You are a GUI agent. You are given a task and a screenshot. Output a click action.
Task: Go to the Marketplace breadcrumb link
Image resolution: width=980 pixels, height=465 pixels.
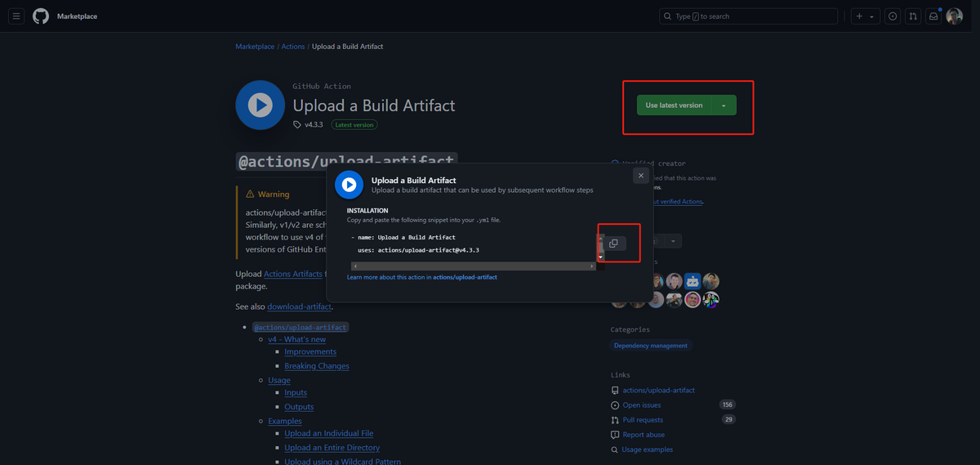pyautogui.click(x=255, y=47)
